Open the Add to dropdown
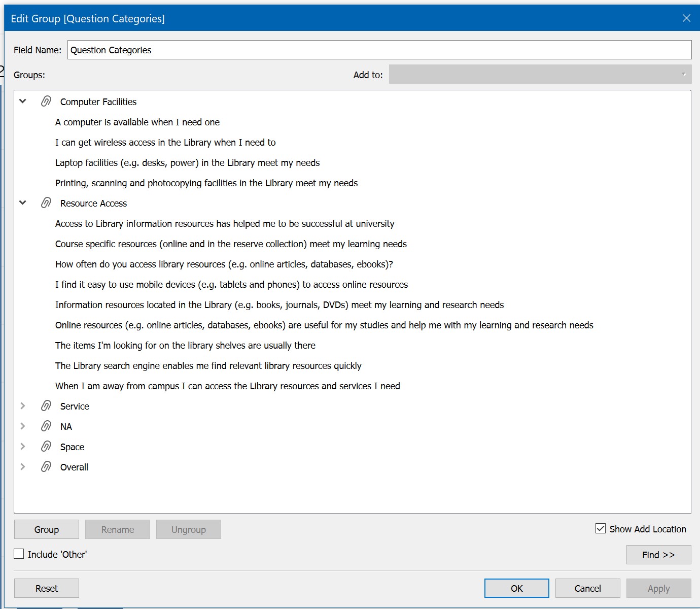 (540, 74)
